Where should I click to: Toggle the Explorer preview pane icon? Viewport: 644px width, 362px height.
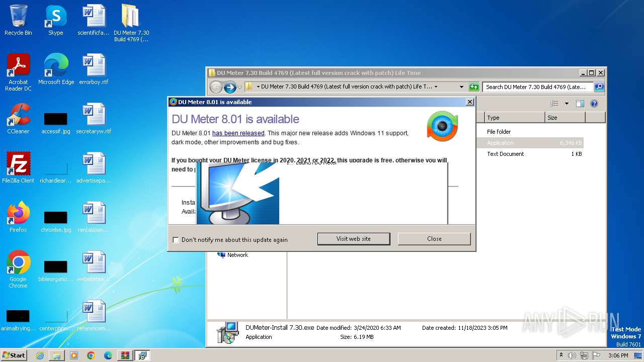click(x=580, y=104)
